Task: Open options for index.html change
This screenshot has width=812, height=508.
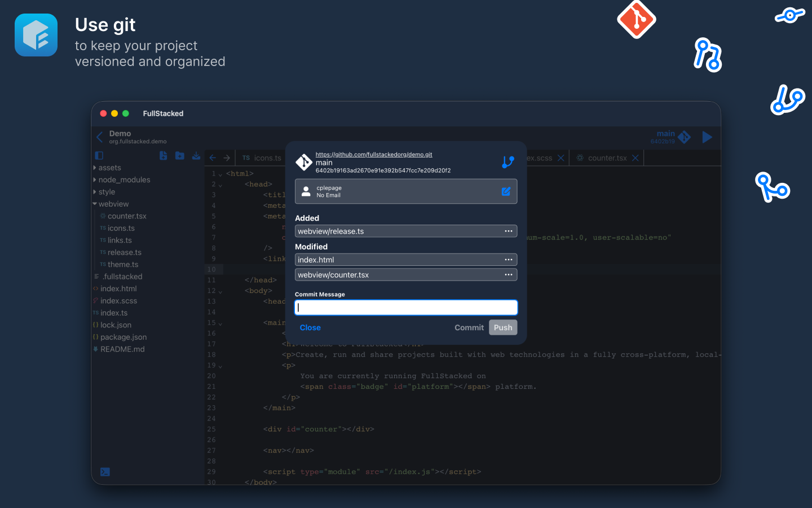Action: 509,260
